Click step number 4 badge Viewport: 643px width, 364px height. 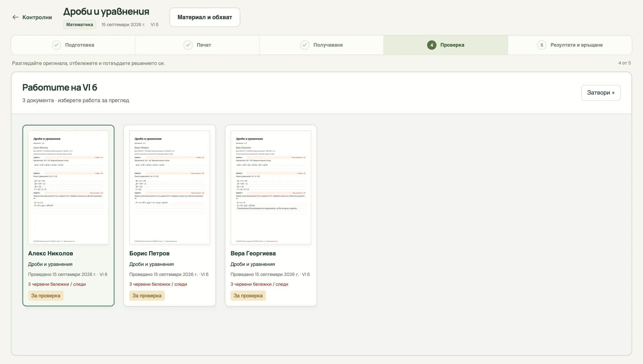click(x=432, y=45)
